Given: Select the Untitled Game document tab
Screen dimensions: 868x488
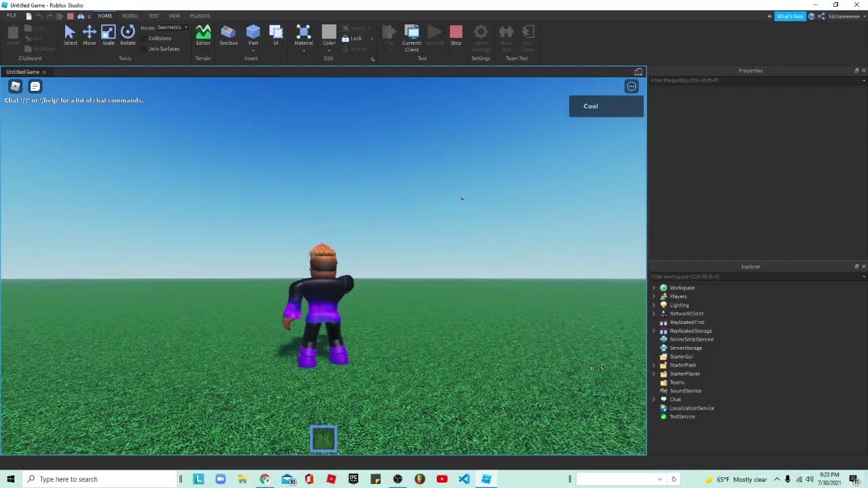Looking at the screenshot, I should point(23,72).
